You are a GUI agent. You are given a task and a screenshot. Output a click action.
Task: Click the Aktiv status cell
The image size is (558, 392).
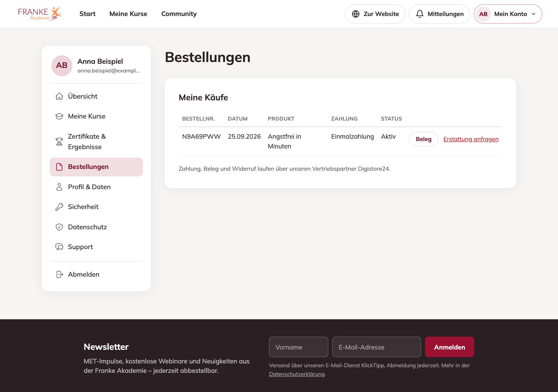[x=389, y=137]
